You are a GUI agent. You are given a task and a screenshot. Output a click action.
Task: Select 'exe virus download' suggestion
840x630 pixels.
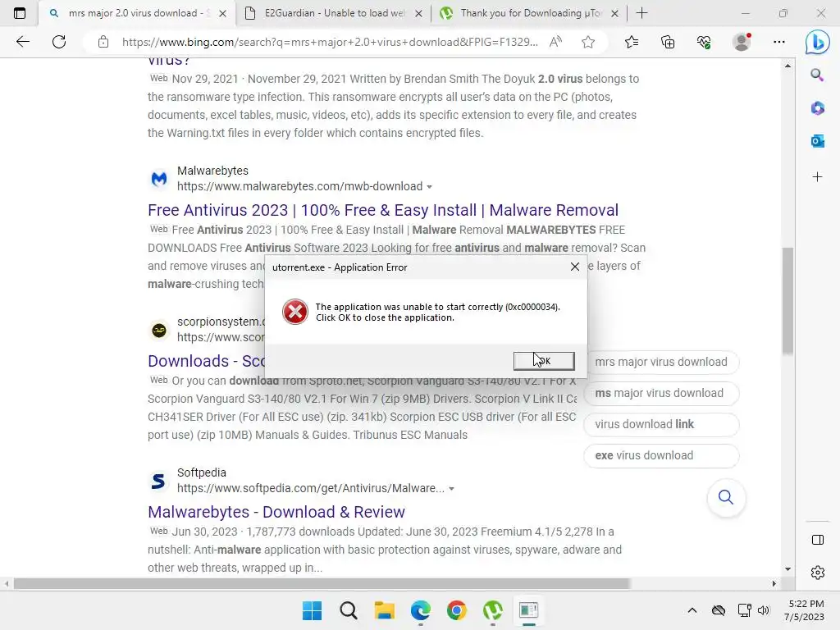[x=661, y=455]
